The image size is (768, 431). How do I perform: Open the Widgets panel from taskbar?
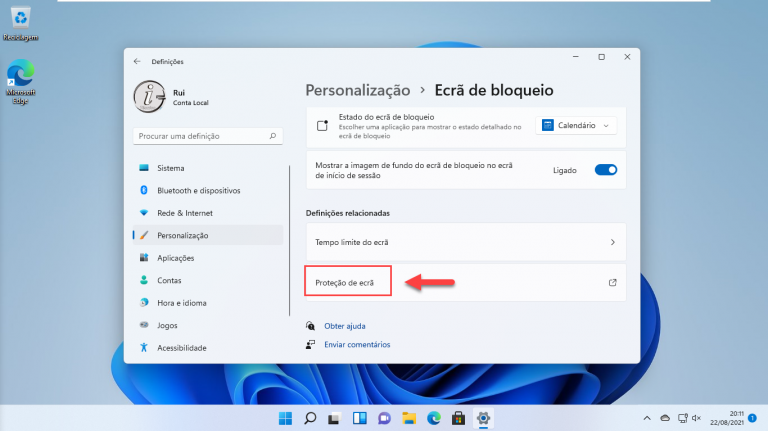(360, 418)
